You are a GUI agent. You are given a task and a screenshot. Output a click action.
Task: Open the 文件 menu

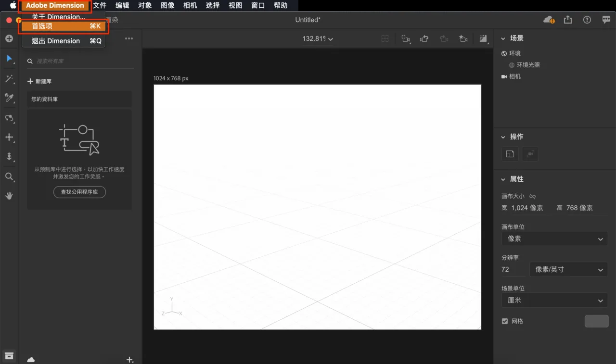click(100, 5)
